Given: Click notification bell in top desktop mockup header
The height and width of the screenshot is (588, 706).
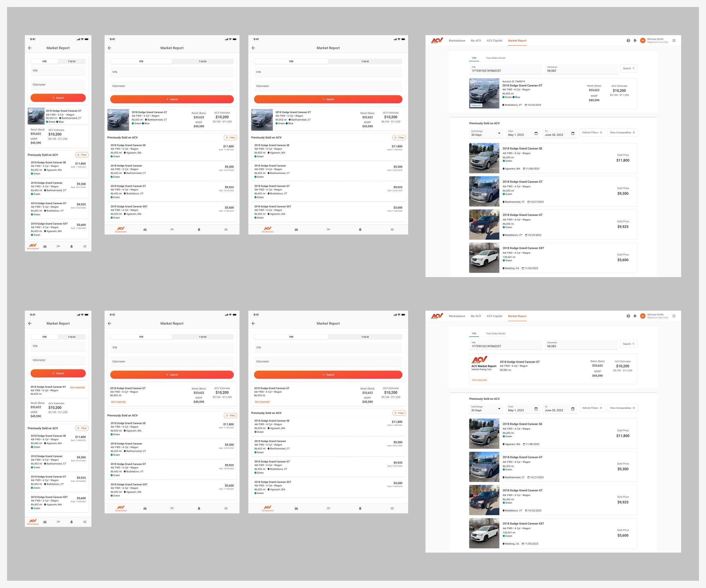Looking at the screenshot, I should point(635,40).
